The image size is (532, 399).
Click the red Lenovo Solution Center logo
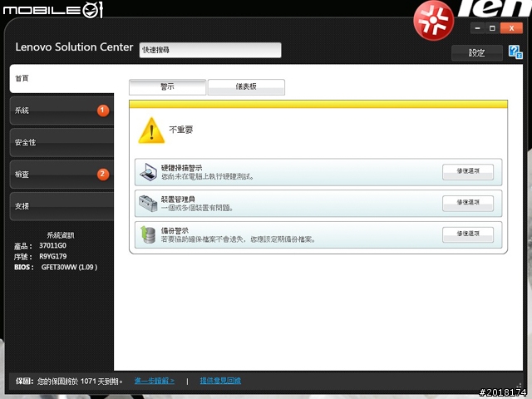click(433, 21)
